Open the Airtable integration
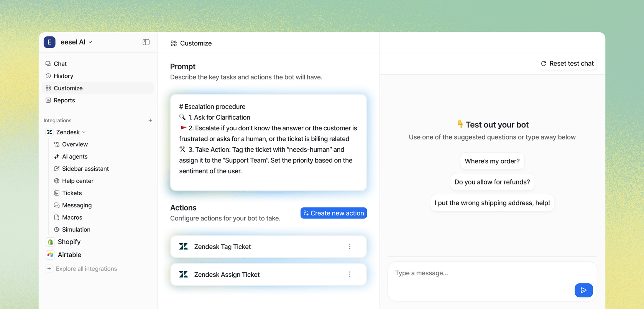Image resolution: width=644 pixels, height=309 pixels. pyautogui.click(x=69, y=255)
